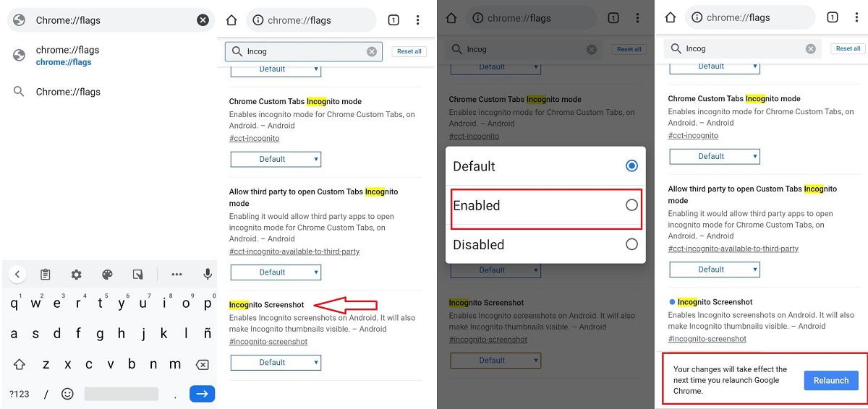Show more keyboard toolbar options
This screenshot has width=868, height=409.
click(x=176, y=275)
